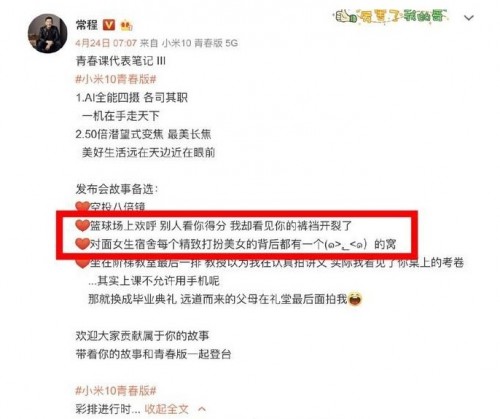
Task: Open the #小米10青春版# hashtag under the title
Action: (116, 79)
